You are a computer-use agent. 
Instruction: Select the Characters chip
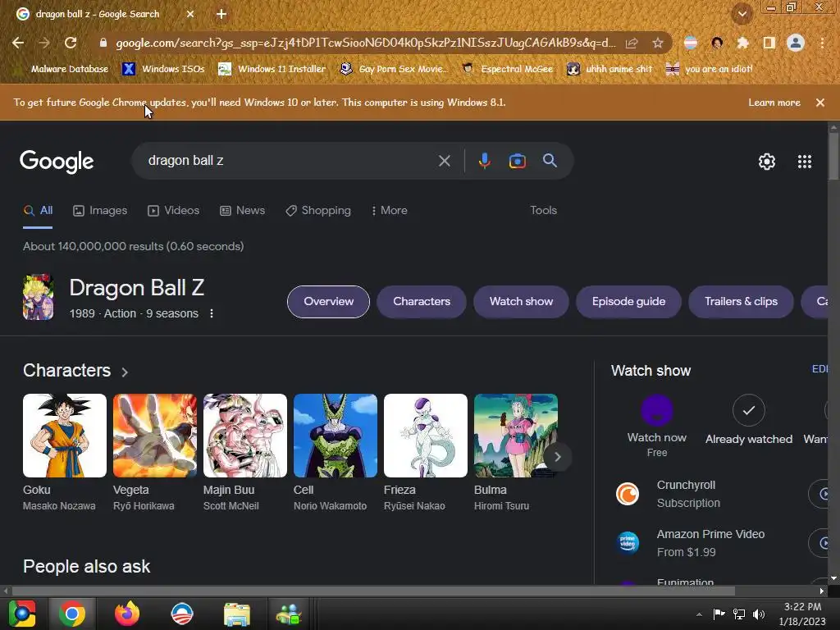click(422, 302)
